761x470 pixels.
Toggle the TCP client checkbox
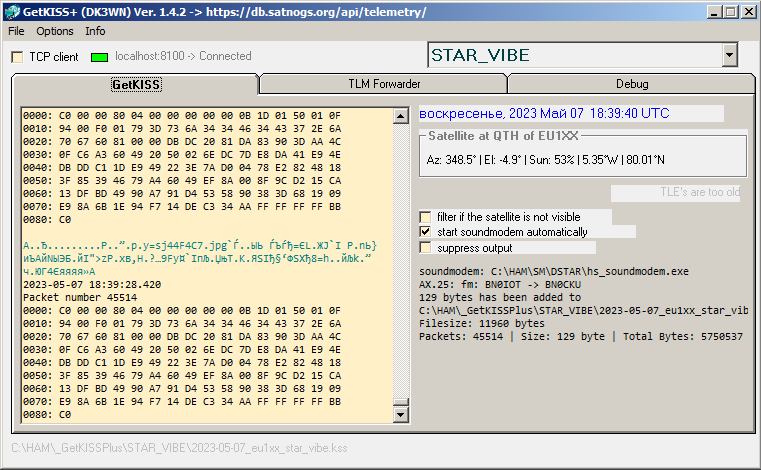point(17,57)
